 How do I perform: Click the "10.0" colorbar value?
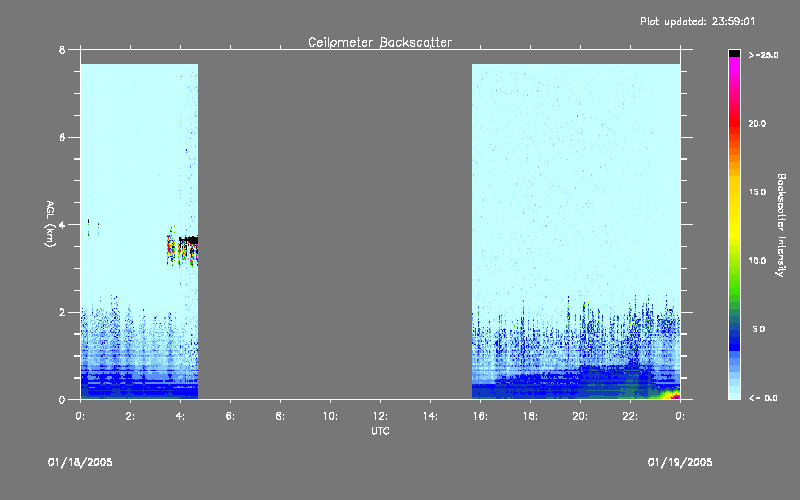click(757, 261)
